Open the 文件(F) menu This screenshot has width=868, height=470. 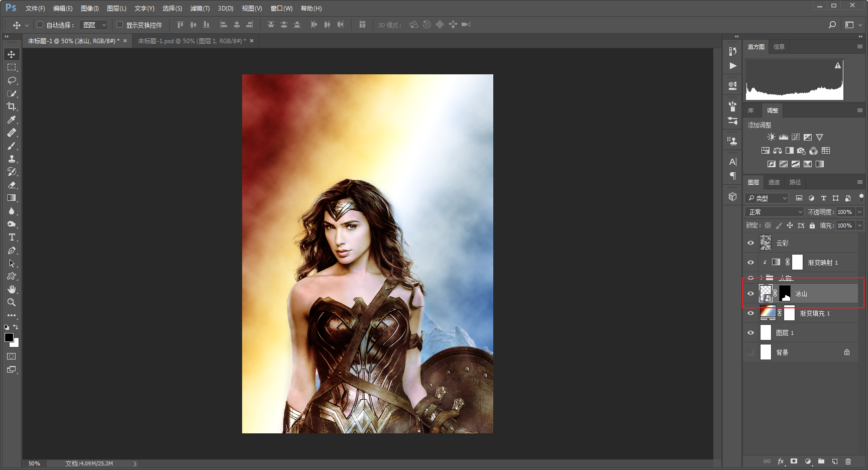[35, 9]
